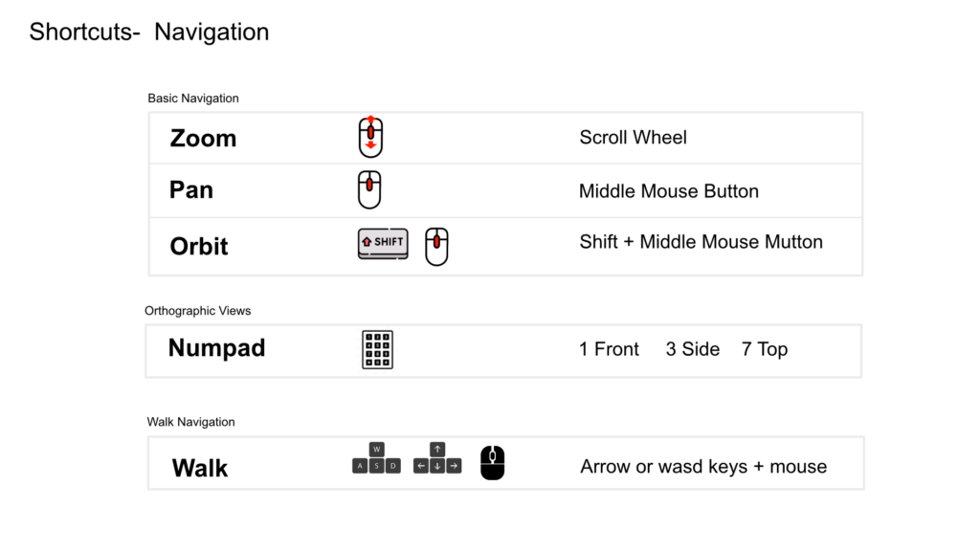Click the WASD keys icon
980x551 pixels.
(376, 458)
